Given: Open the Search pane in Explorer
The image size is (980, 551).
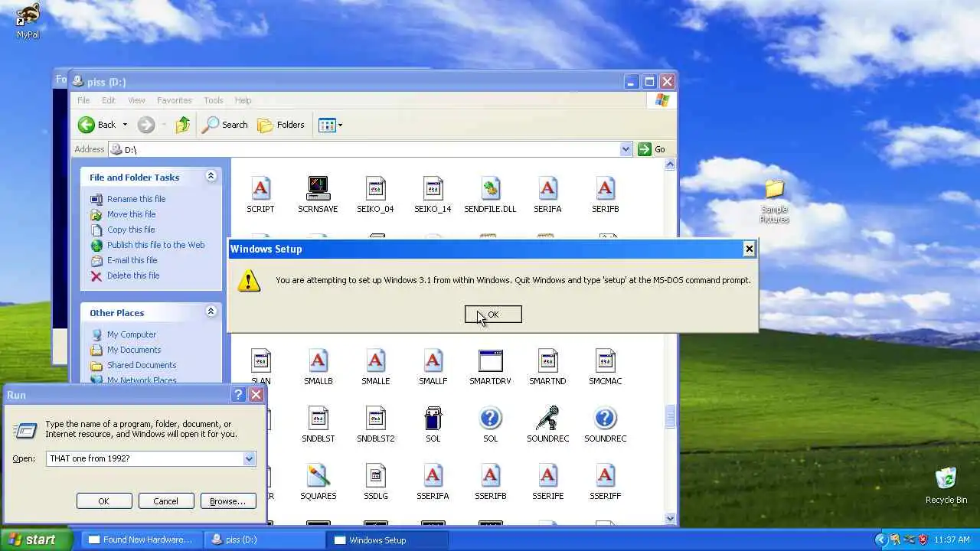Looking at the screenshot, I should 225,125.
